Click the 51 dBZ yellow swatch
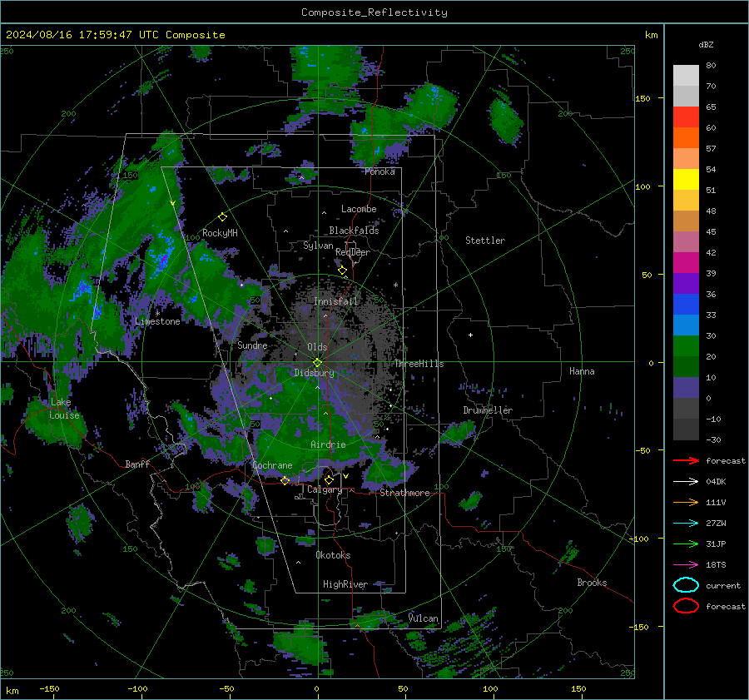749x700 pixels. [686, 179]
